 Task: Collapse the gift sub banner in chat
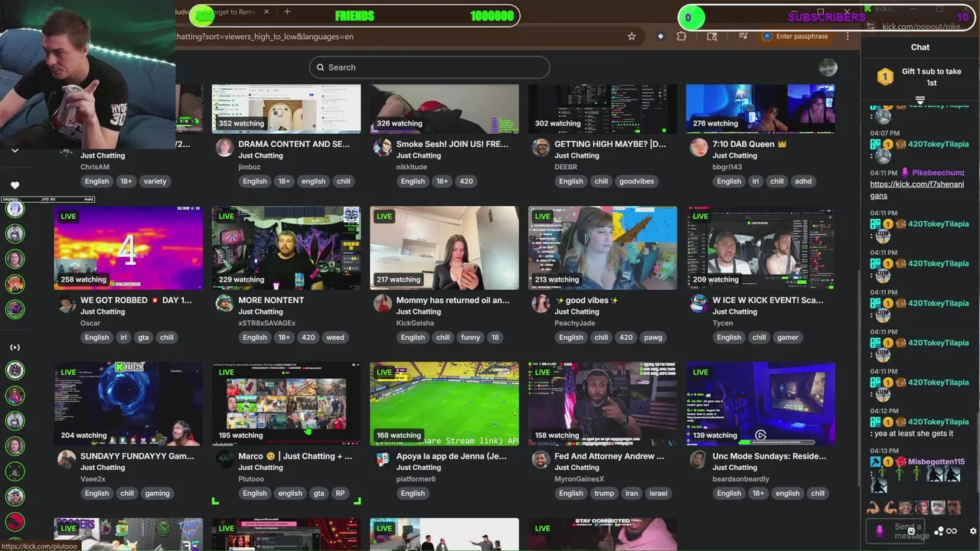tap(920, 101)
